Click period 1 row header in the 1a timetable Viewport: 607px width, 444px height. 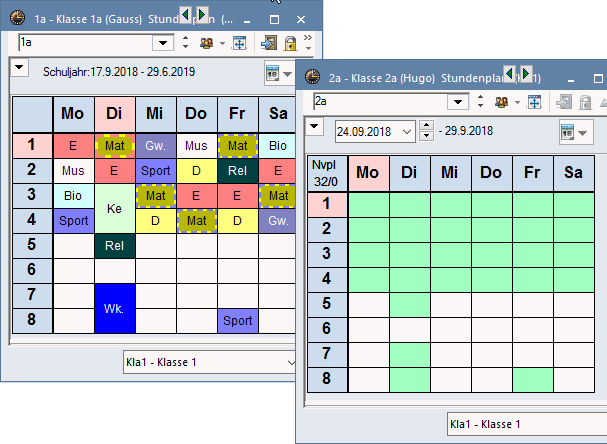point(32,146)
